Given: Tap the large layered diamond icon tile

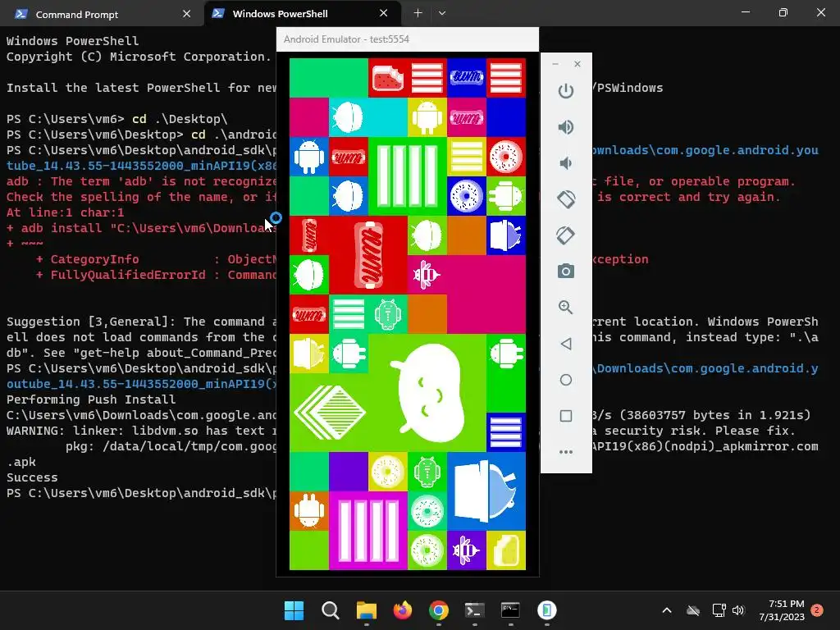Looking at the screenshot, I should pyautogui.click(x=329, y=413).
